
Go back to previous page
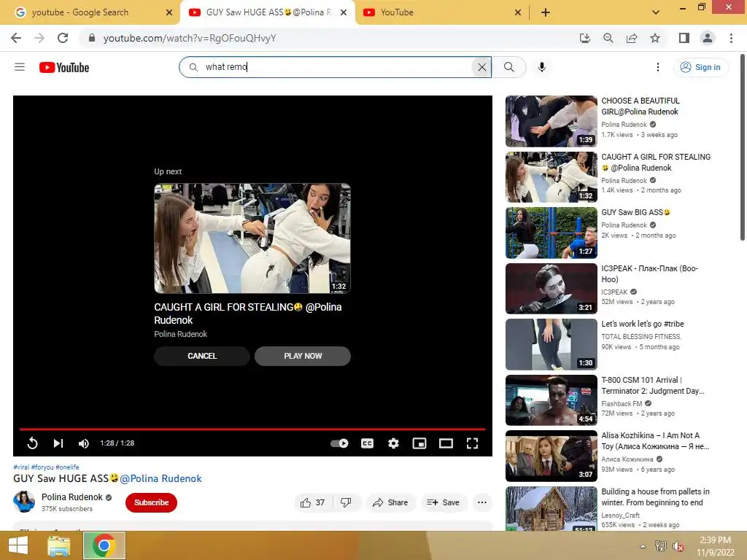16,38
